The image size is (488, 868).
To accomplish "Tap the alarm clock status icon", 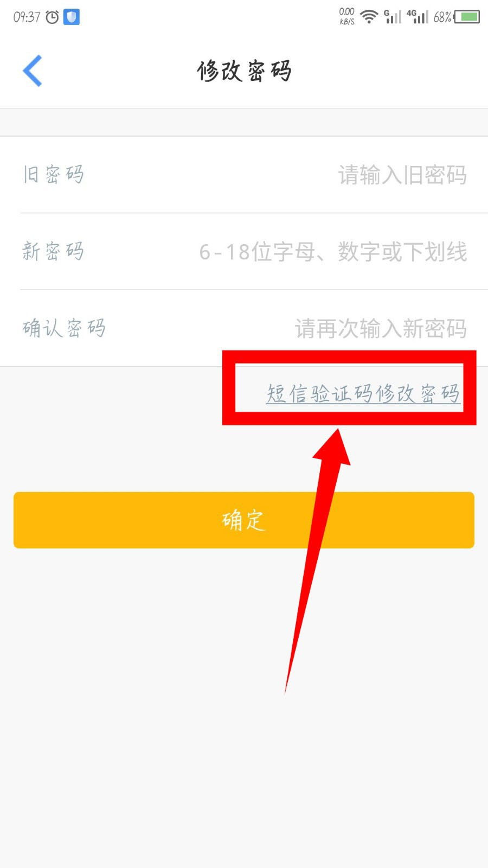I will [52, 17].
